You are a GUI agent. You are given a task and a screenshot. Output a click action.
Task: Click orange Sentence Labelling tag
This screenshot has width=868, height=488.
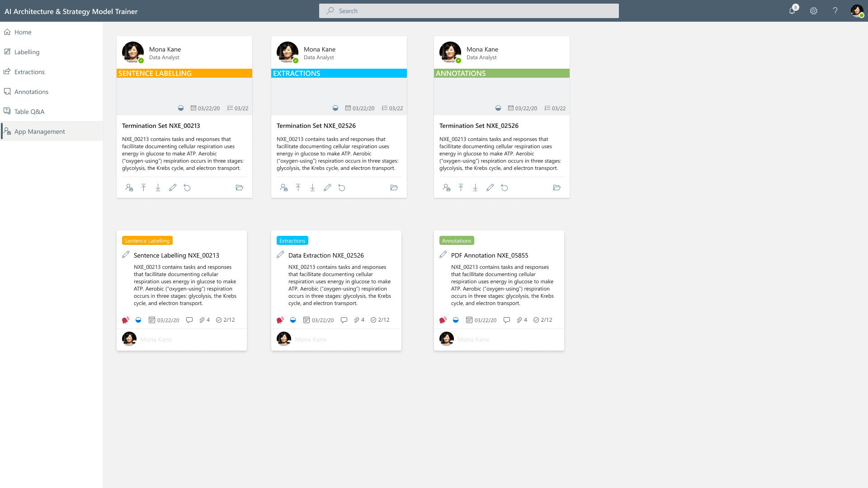[x=147, y=241]
